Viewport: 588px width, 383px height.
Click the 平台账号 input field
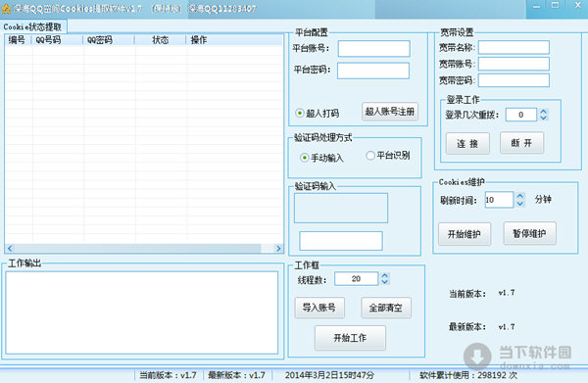[x=374, y=49]
